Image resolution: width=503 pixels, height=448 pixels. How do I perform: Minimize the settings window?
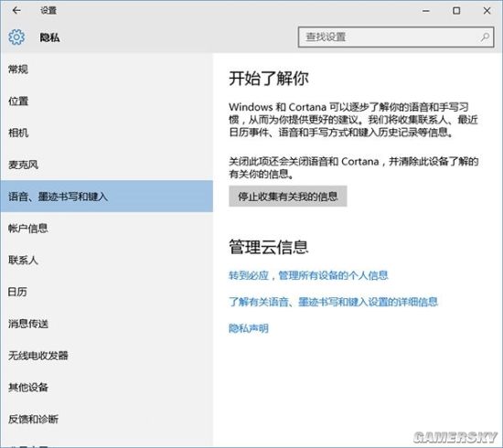[x=426, y=11]
